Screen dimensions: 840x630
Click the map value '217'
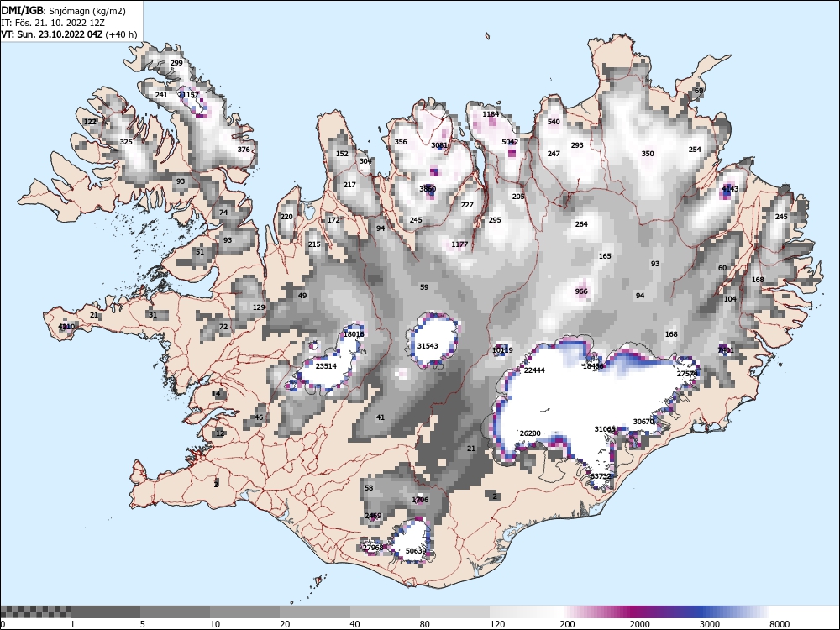[349, 185]
